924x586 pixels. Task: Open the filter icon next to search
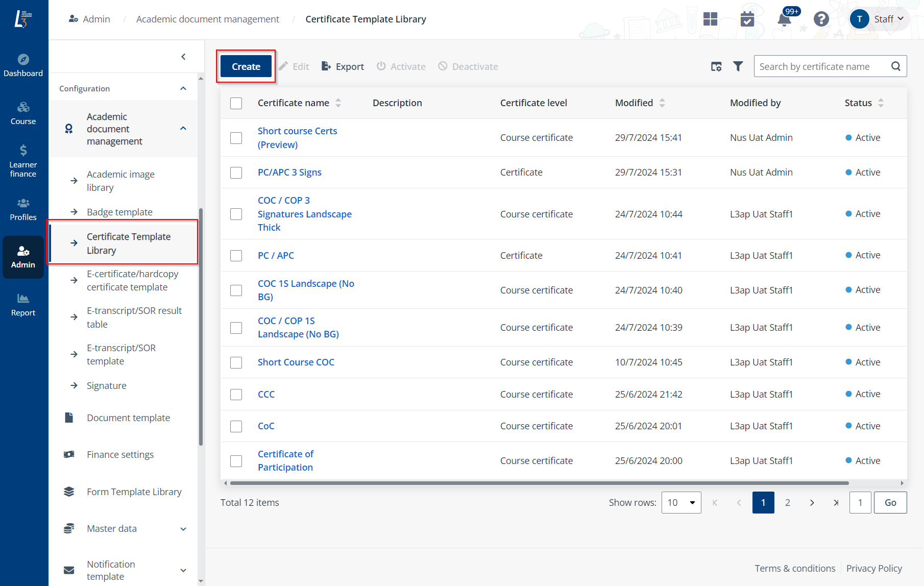[x=738, y=66]
